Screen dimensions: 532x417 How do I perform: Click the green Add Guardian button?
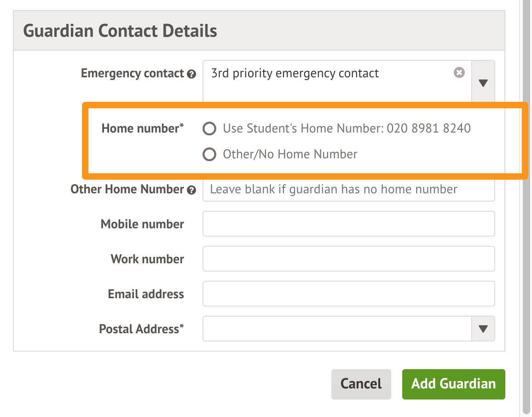(453, 384)
